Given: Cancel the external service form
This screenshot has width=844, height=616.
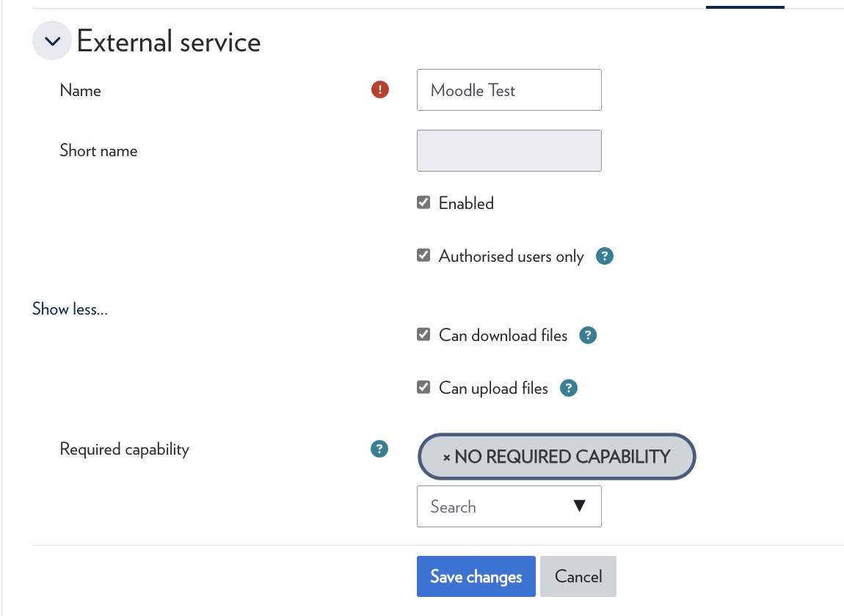Looking at the screenshot, I should pos(578,576).
